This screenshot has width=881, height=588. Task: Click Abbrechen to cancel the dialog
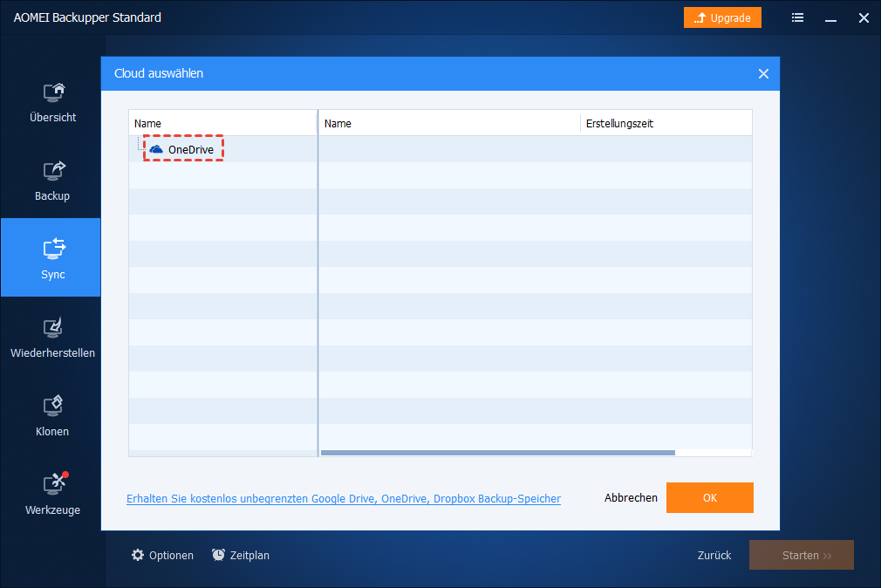631,497
